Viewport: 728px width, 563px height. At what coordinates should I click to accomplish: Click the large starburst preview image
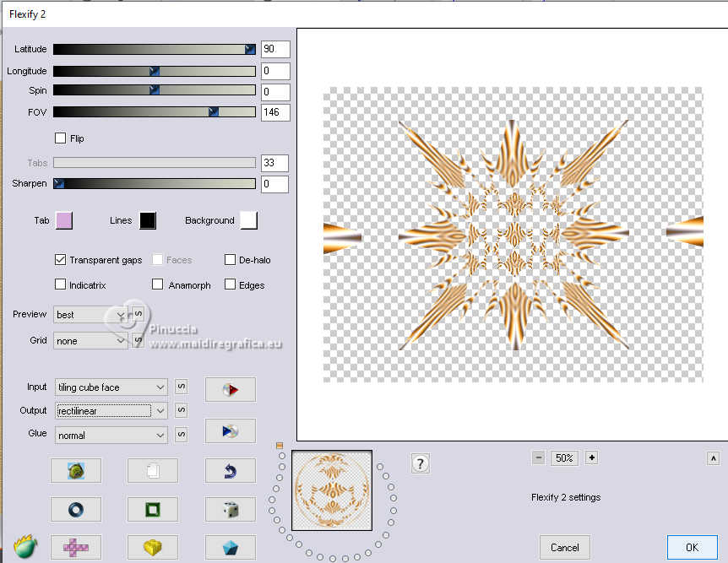click(x=513, y=235)
